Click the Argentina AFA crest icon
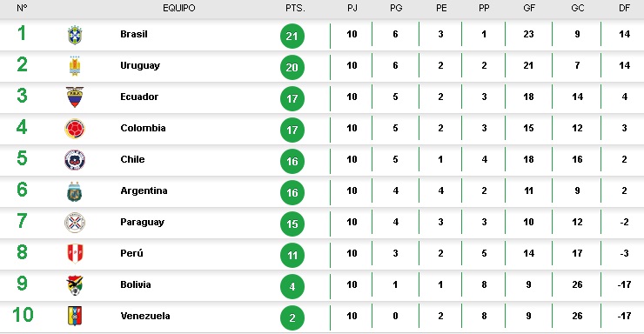 coord(75,191)
